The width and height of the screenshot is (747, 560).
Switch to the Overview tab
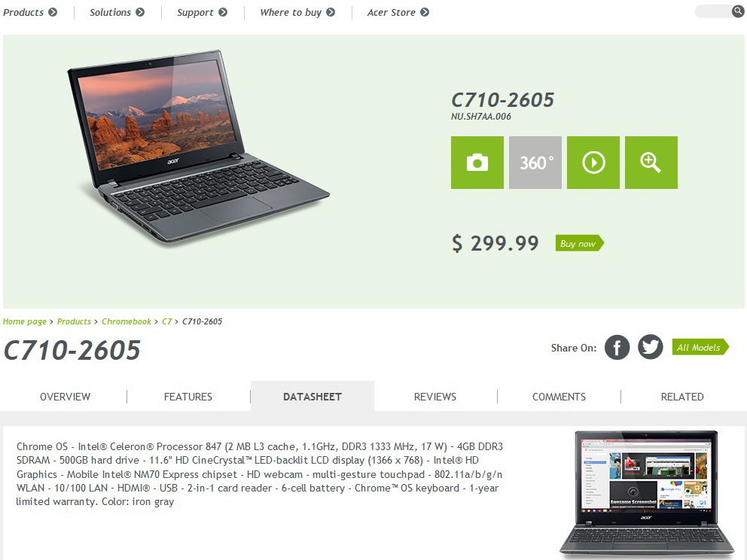[66, 397]
